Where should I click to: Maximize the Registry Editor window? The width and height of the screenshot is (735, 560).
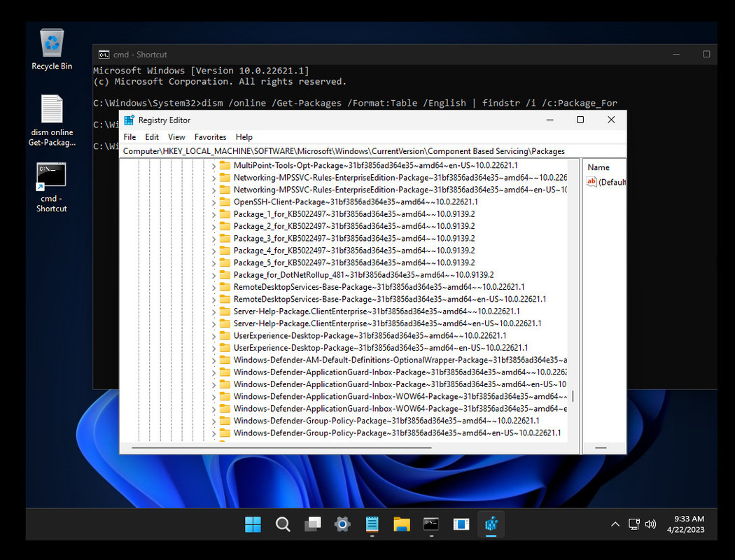580,120
